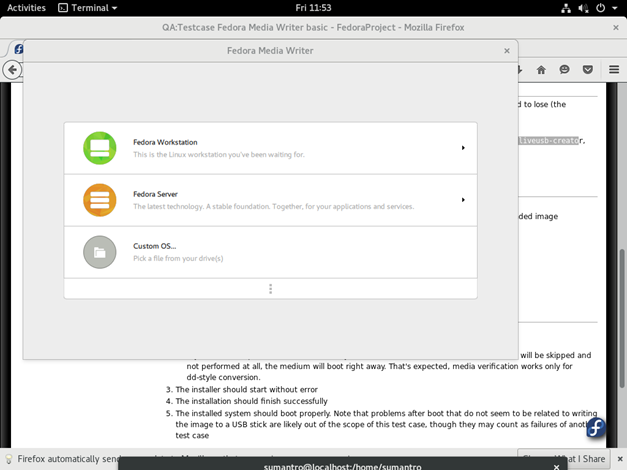
Task: Close the Firefox window
Action: tap(616, 28)
